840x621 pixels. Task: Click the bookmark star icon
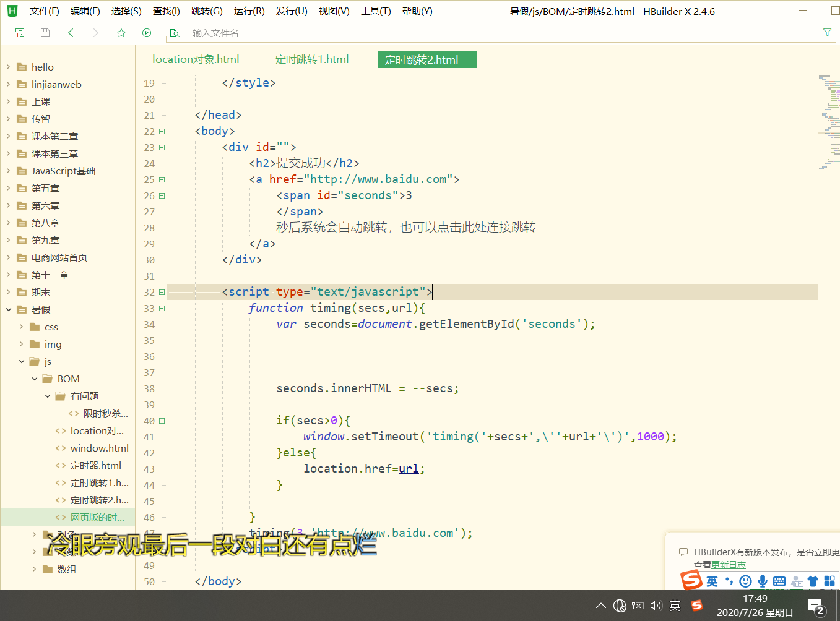pyautogui.click(x=121, y=33)
